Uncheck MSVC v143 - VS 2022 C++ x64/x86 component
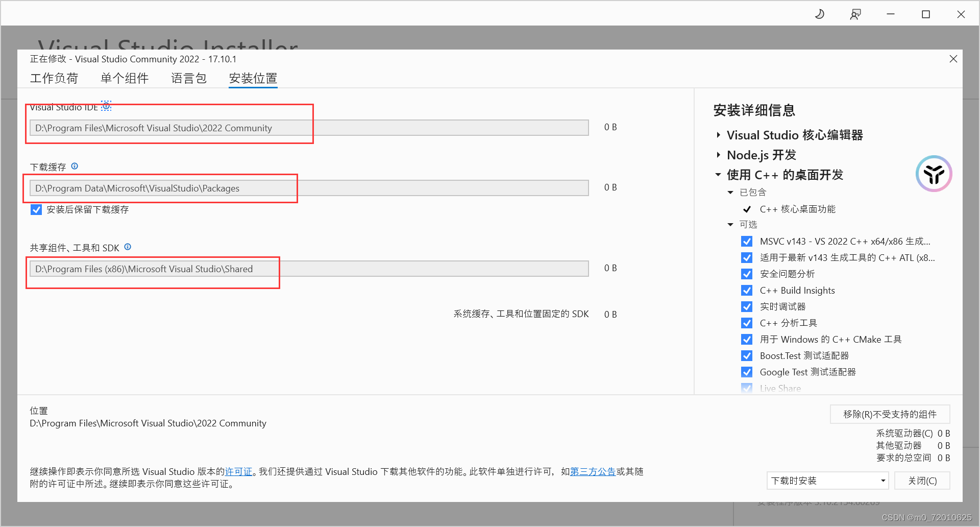 pos(747,241)
